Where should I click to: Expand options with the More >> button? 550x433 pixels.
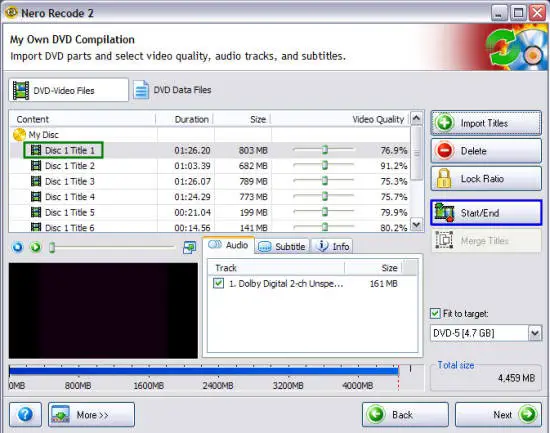[91, 414]
